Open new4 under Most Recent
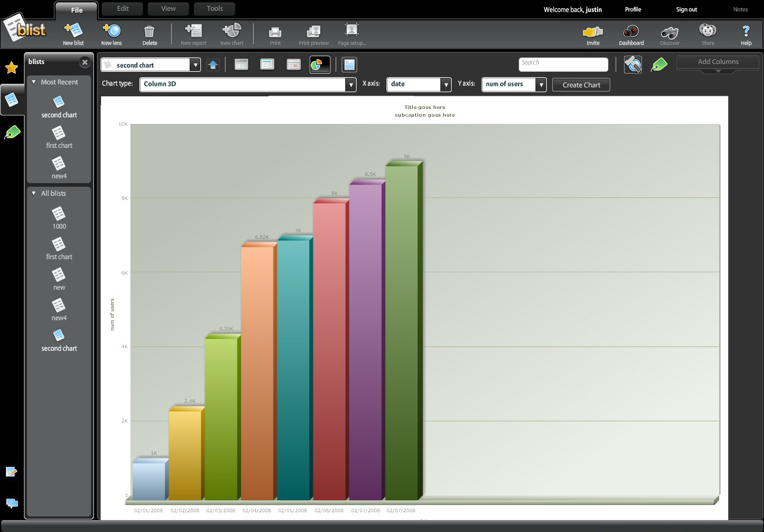This screenshot has width=764, height=532. pyautogui.click(x=59, y=169)
